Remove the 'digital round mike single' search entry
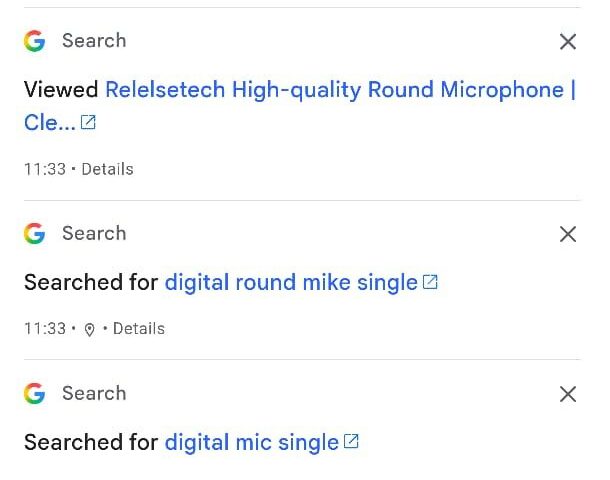Viewport: 610px width, 480px height. pos(568,234)
